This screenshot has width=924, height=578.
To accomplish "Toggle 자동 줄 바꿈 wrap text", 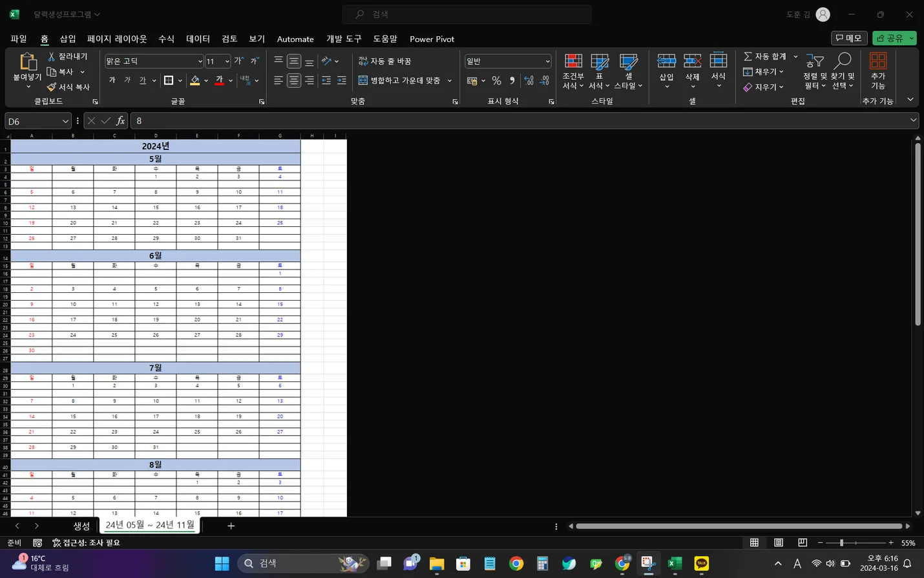I will coord(385,61).
